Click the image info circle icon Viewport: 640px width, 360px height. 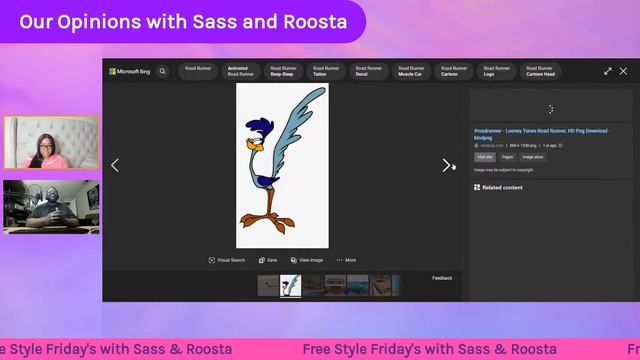560,145
